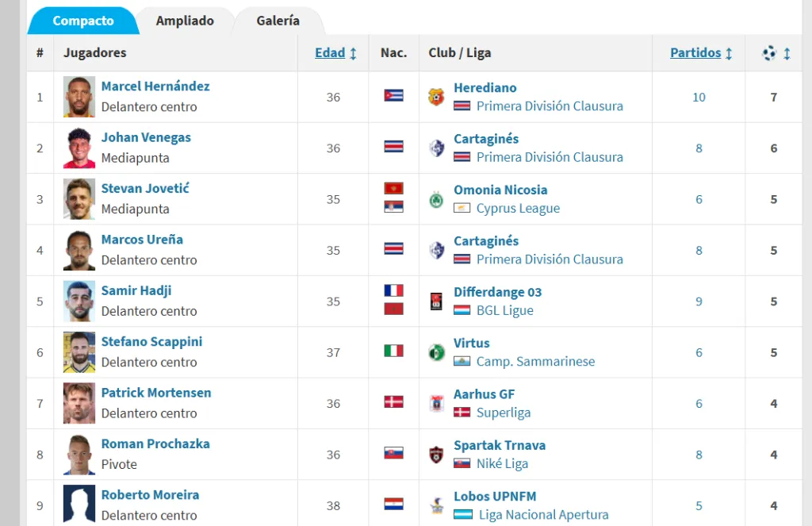Switch to the Ampliado tab

point(185,21)
